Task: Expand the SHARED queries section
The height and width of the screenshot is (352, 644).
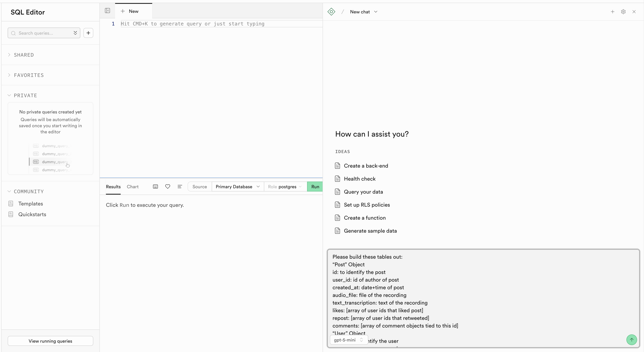Action: pyautogui.click(x=24, y=55)
